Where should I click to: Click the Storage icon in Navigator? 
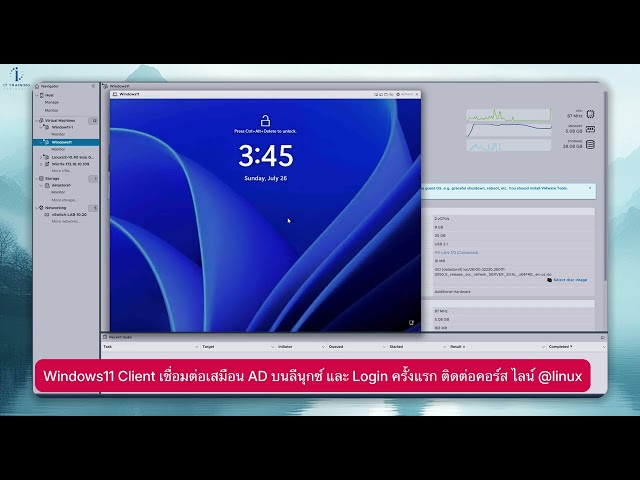(x=41, y=179)
